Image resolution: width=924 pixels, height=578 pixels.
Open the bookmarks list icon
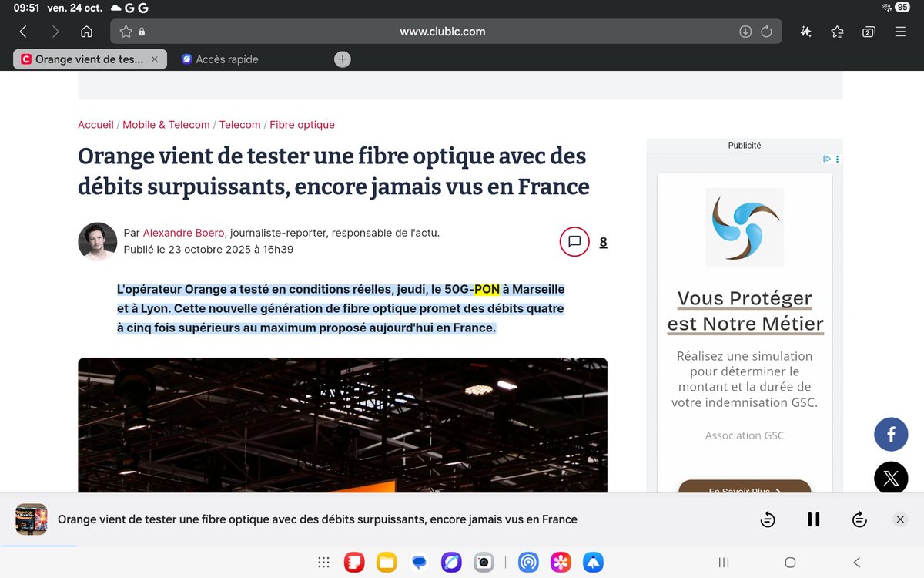coord(837,32)
